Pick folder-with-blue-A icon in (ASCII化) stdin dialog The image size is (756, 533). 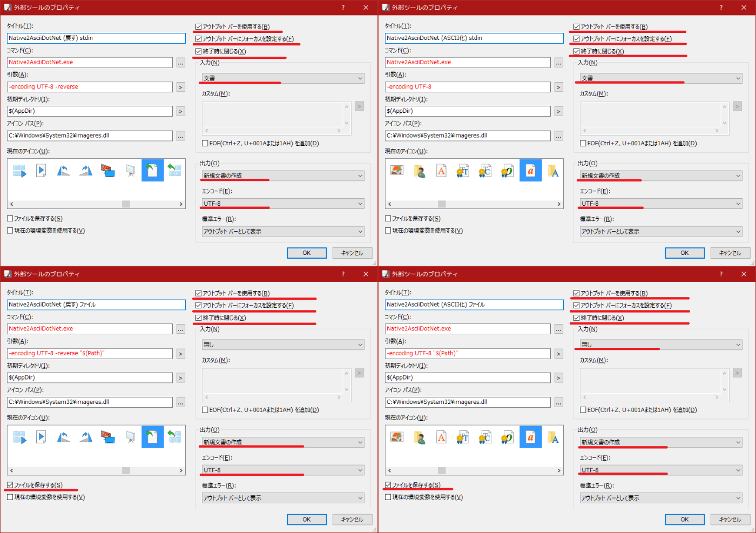(553, 171)
